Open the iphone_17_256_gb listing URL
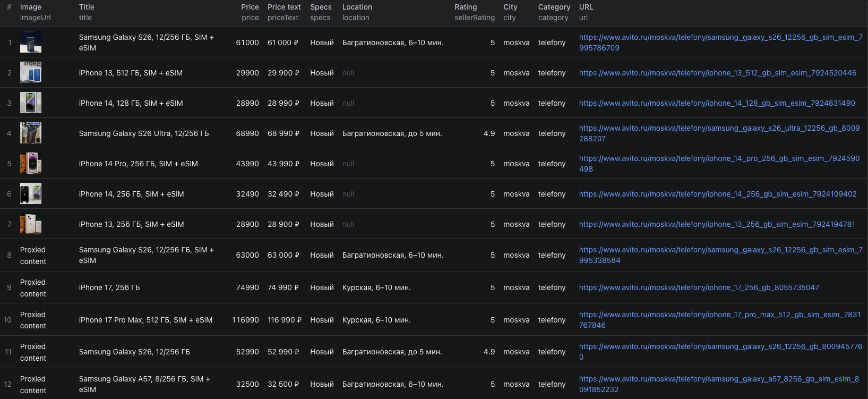This screenshot has height=399, width=868. [x=699, y=287]
